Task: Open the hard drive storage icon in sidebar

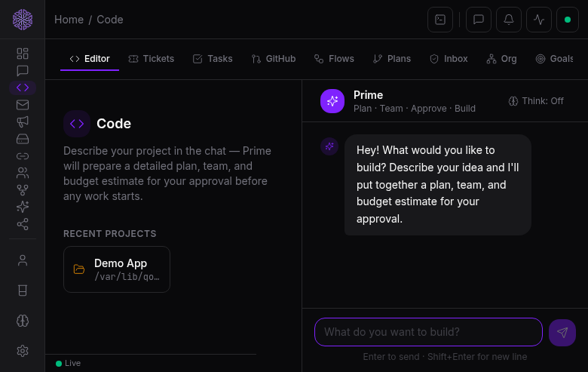Action: [x=23, y=139]
